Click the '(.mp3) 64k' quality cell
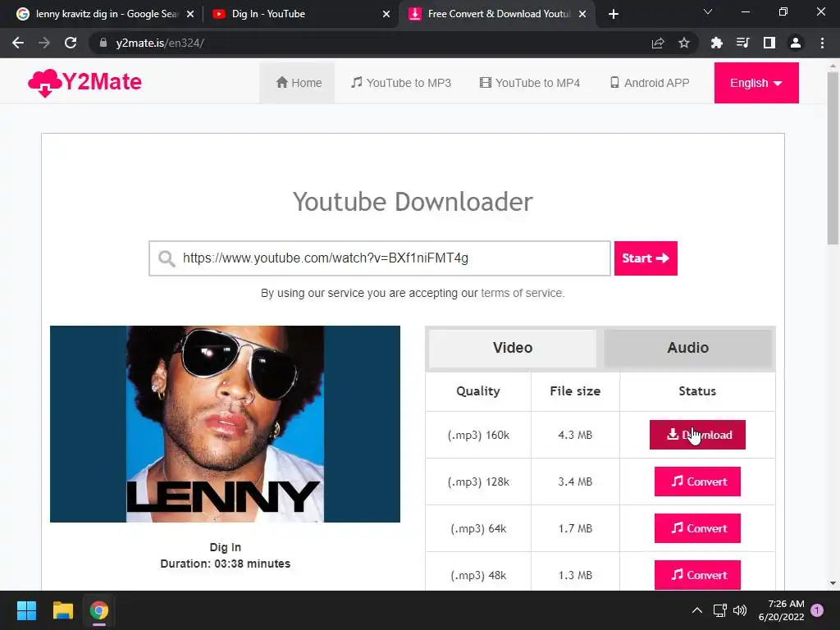 tap(478, 528)
